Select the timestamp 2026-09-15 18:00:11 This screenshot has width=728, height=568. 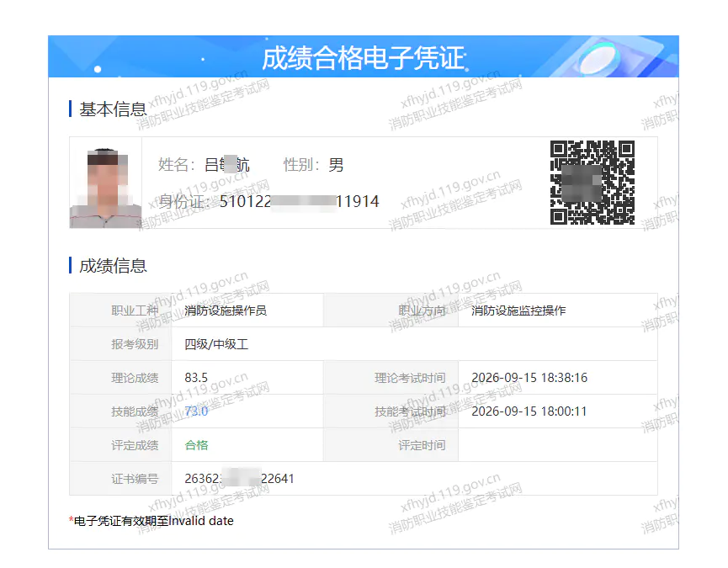(529, 411)
